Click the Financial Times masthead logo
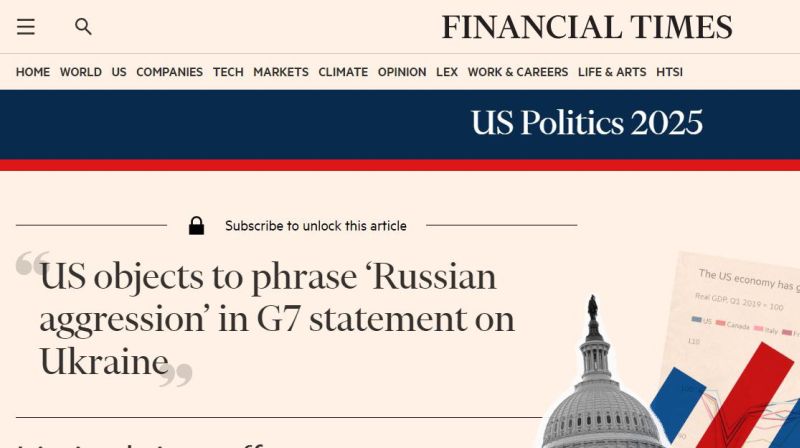This screenshot has width=800, height=448. pyautogui.click(x=587, y=28)
